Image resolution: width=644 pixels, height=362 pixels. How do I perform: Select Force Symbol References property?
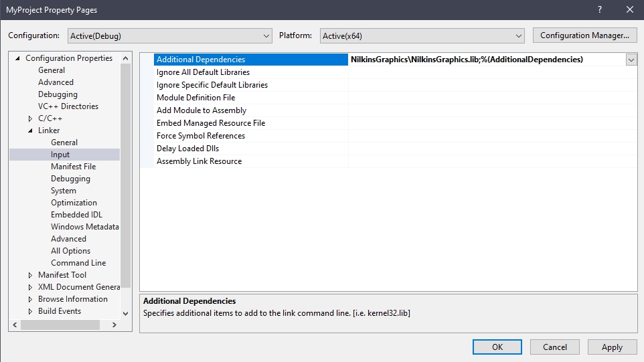coord(251,136)
